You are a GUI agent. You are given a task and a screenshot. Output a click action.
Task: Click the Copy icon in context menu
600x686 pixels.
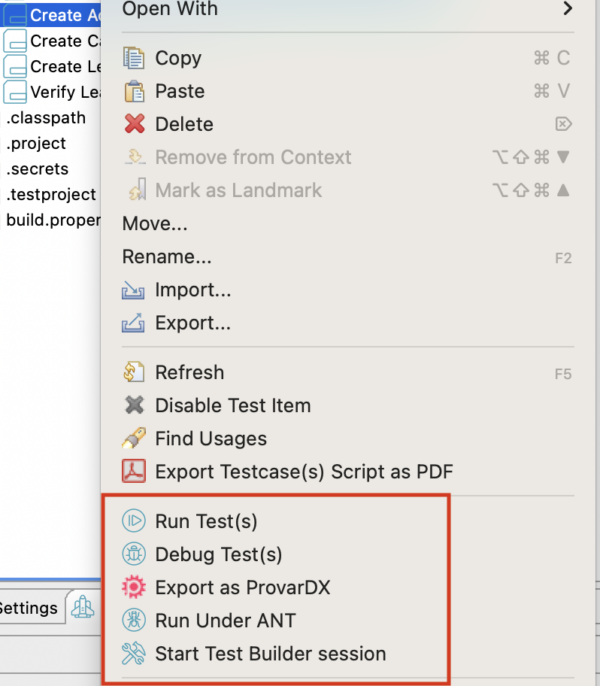click(133, 58)
